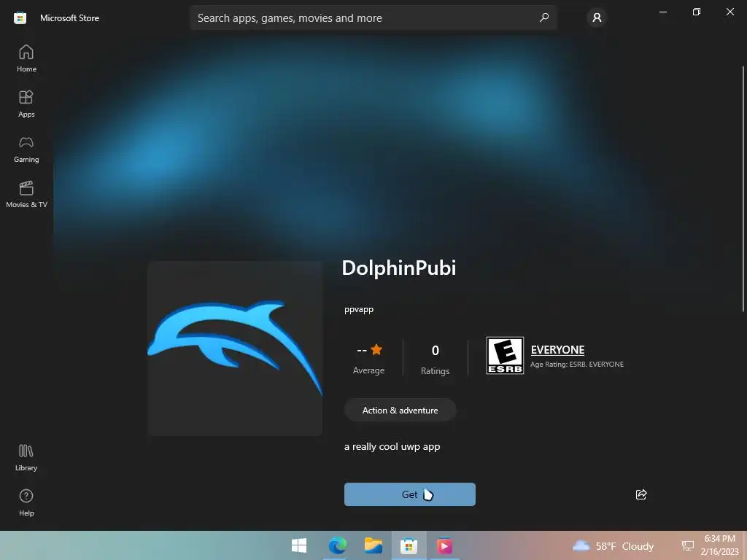747x560 pixels.
Task: Focus the search apps, games, movies field
Action: click(x=373, y=17)
